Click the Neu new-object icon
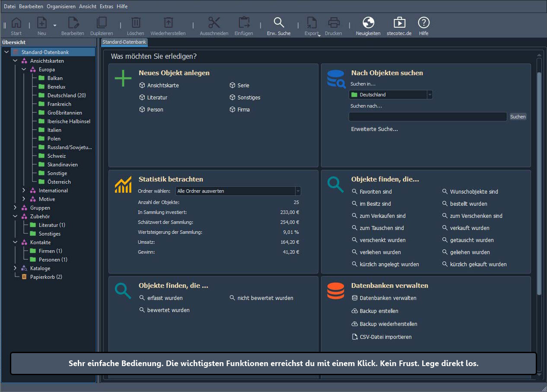Viewport: 547px width, 392px height. 41,23
